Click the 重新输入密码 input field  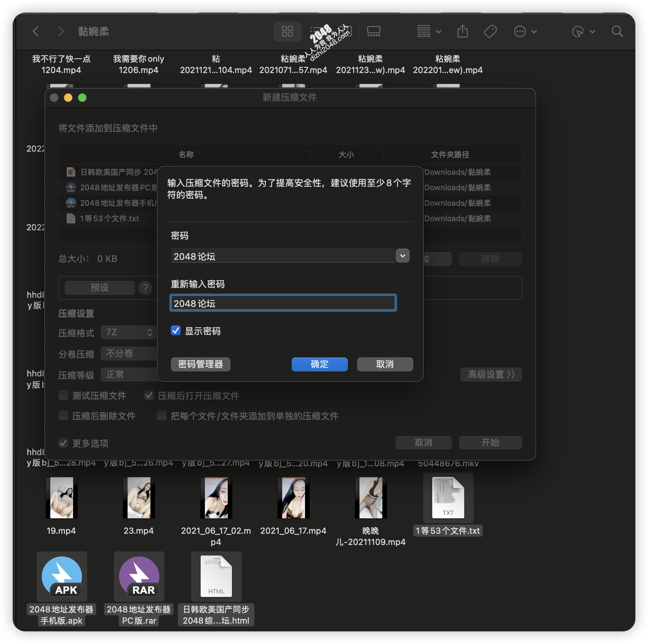tap(283, 303)
